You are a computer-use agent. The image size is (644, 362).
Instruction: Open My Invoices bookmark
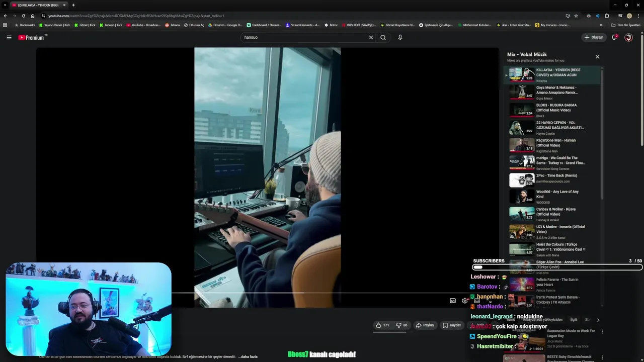coord(552,25)
